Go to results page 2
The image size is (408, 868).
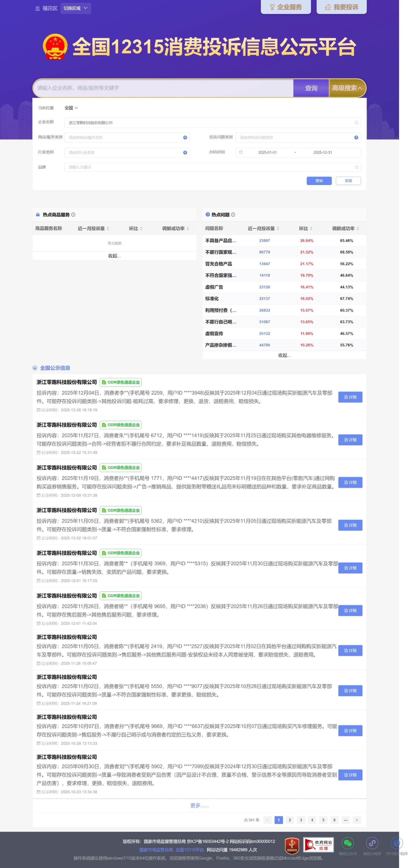coord(290,820)
